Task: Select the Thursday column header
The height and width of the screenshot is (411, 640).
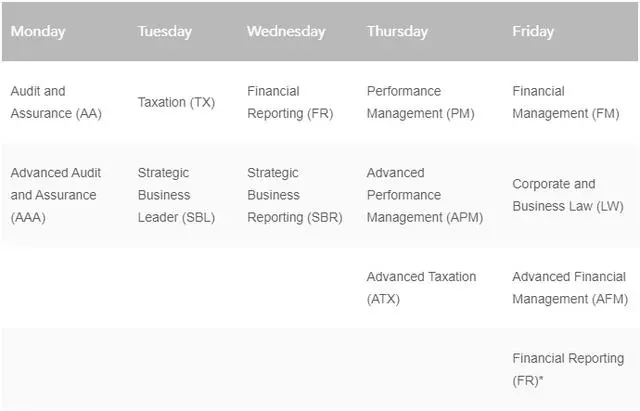Action: pyautogui.click(x=397, y=31)
